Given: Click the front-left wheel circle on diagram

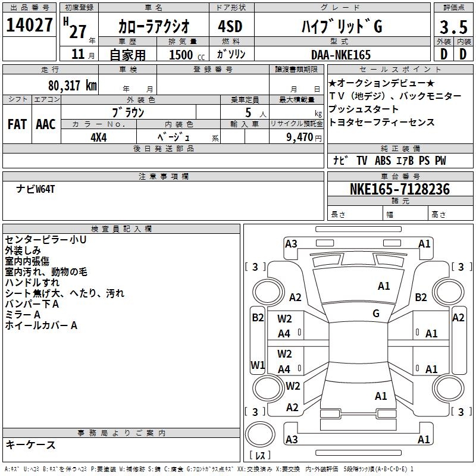Looking at the screenshot, I should pyautogui.click(x=268, y=292).
